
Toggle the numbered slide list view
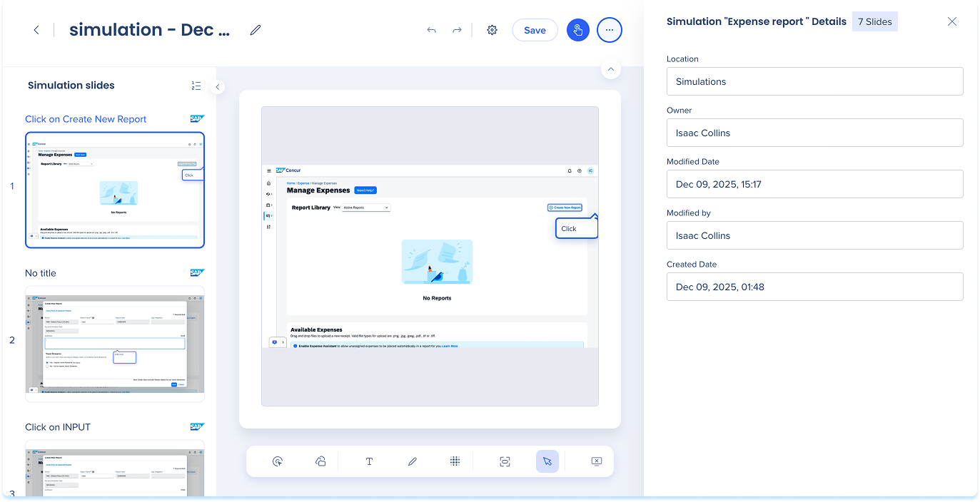pyautogui.click(x=196, y=86)
